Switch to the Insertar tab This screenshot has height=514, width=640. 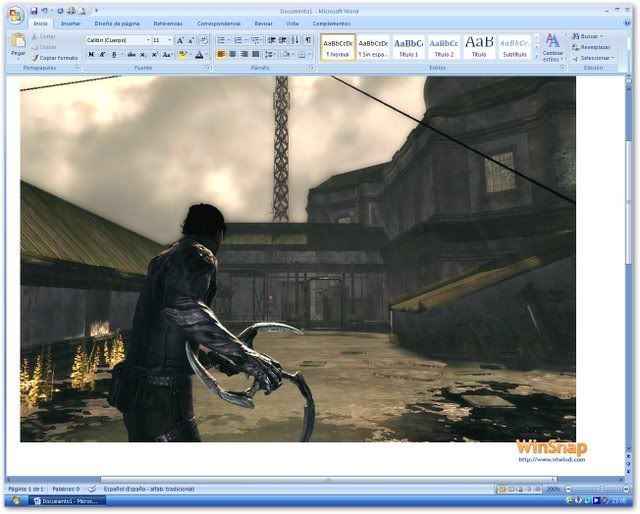70,22
